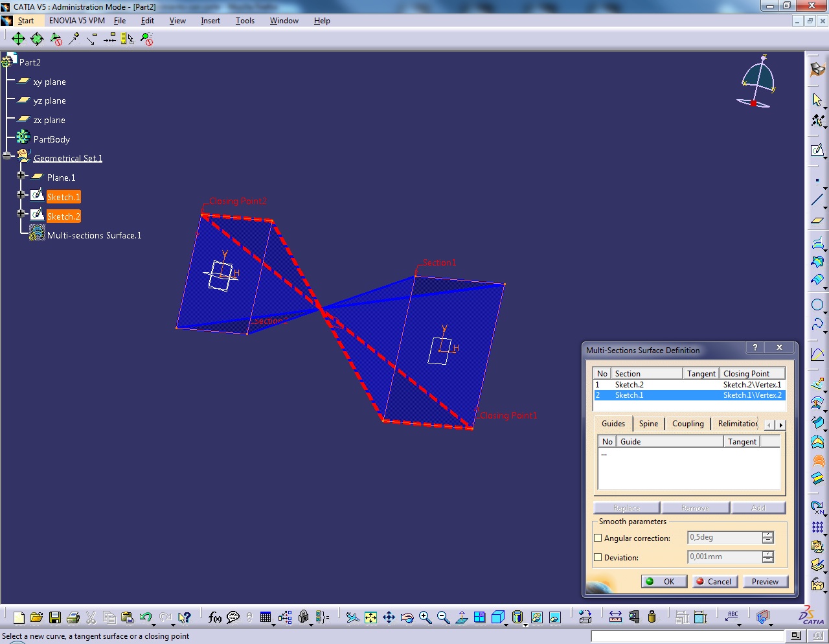Click the New document icon
This screenshot has width=829, height=644.
(x=19, y=617)
